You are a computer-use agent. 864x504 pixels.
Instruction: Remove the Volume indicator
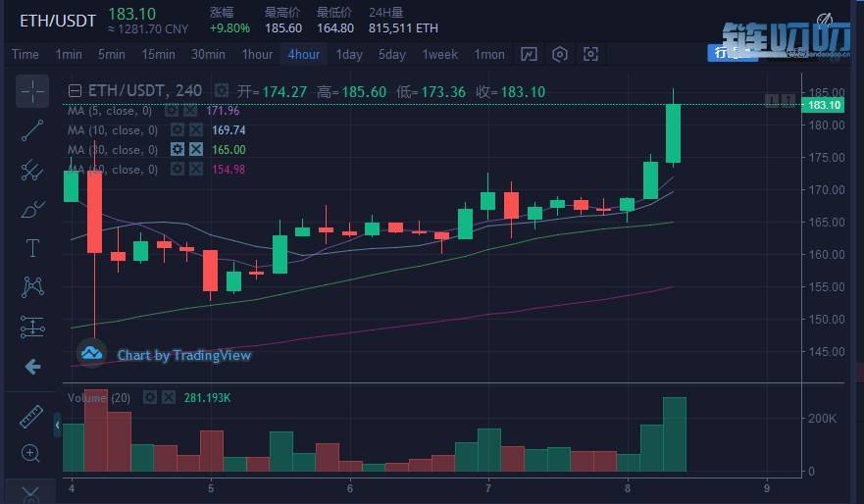(x=169, y=397)
